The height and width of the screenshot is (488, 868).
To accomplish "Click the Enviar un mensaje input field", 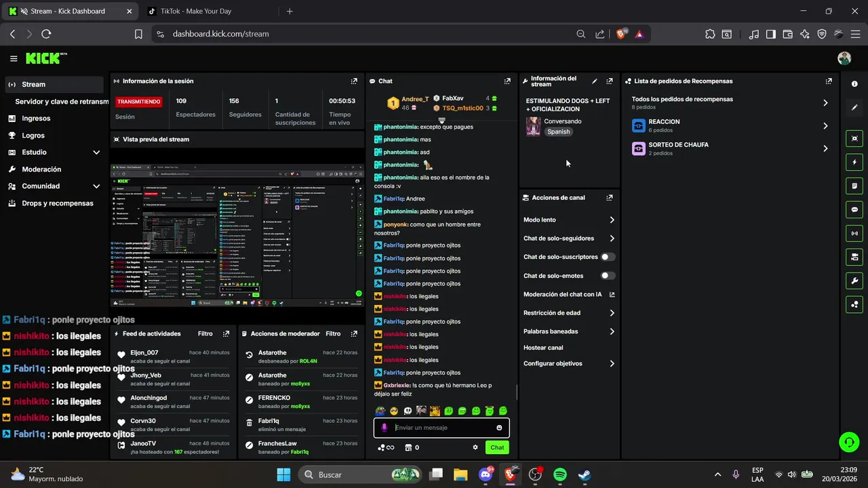I will click(441, 428).
